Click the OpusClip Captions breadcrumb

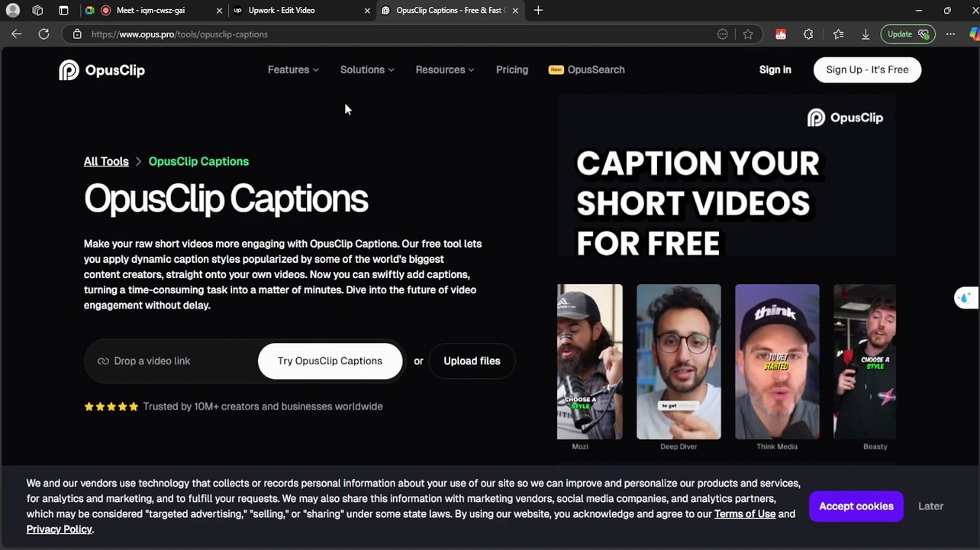(x=198, y=161)
